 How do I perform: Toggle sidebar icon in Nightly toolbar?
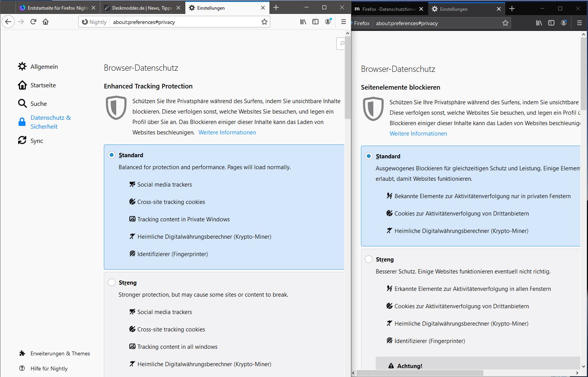[x=315, y=22]
